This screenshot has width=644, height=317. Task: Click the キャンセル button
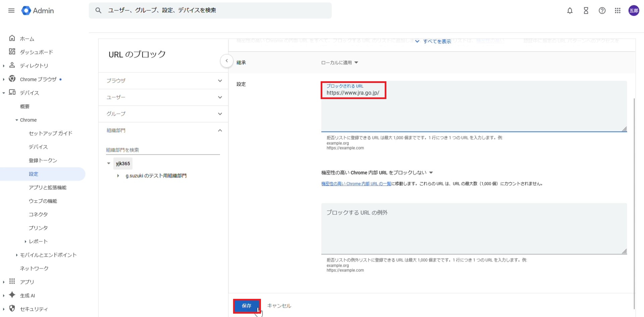coord(279,306)
